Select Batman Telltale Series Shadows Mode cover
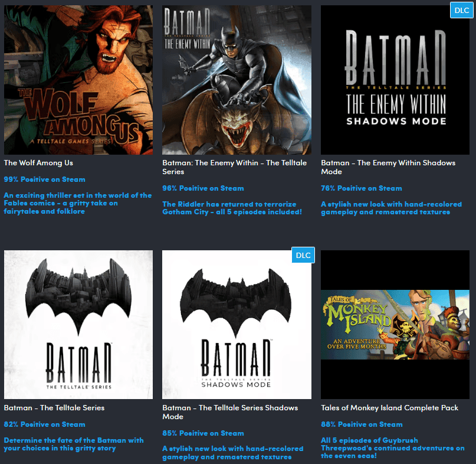 (x=237, y=325)
